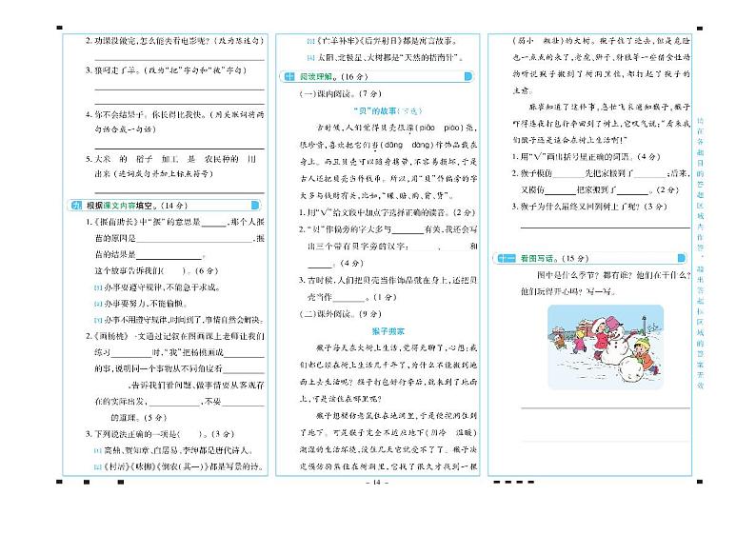Click the section heading 看图写话 (15 分)
Screen dimensions: 756x535
(x=554, y=259)
